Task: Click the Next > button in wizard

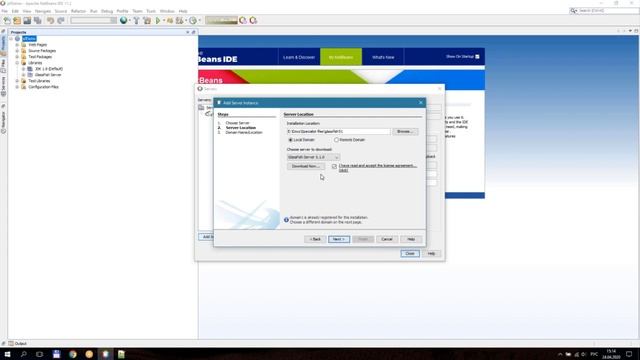Action: (339, 239)
